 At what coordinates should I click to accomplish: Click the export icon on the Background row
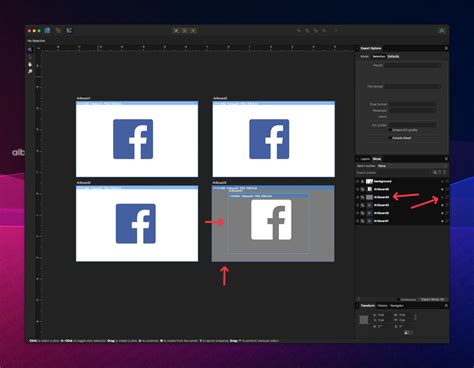[447, 181]
